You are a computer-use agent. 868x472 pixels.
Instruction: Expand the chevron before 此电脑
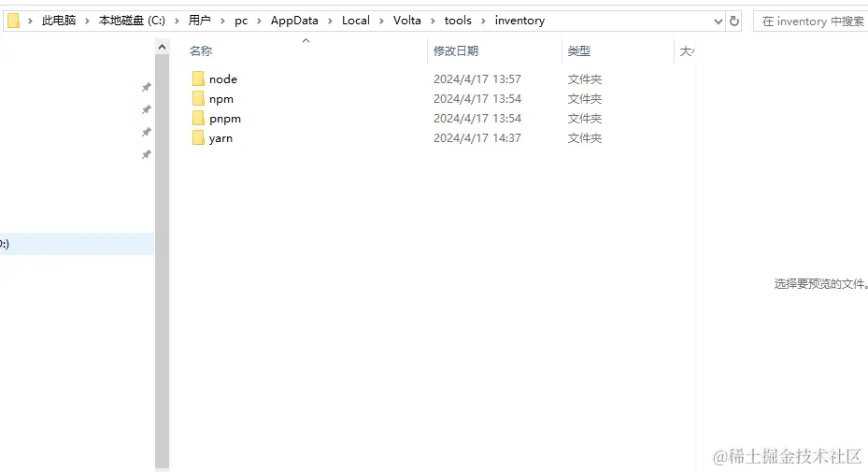tap(31, 21)
